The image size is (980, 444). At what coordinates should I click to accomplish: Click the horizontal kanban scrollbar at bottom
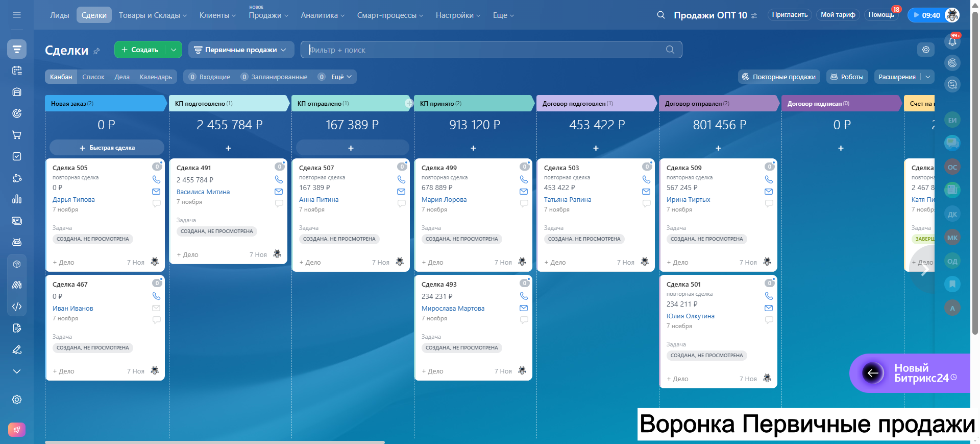click(x=215, y=442)
